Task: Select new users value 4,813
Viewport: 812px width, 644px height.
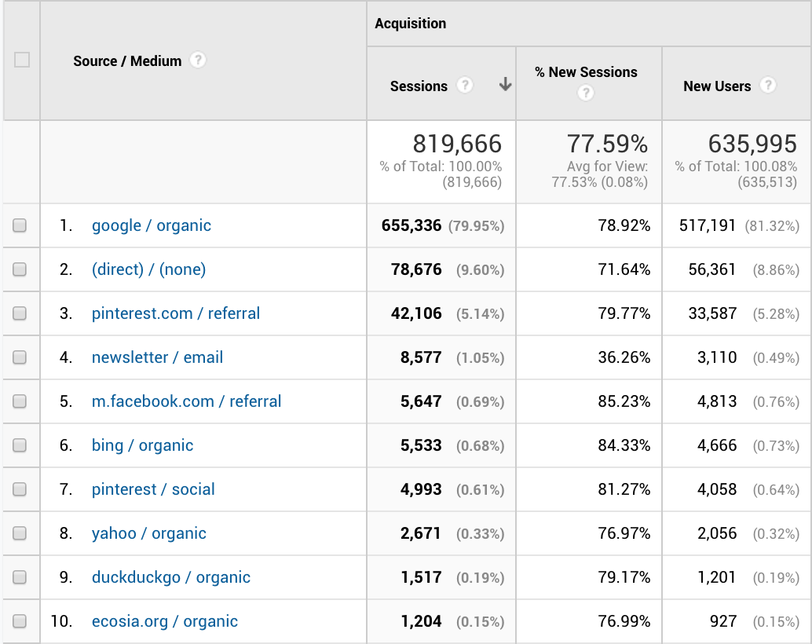Action: (717, 401)
